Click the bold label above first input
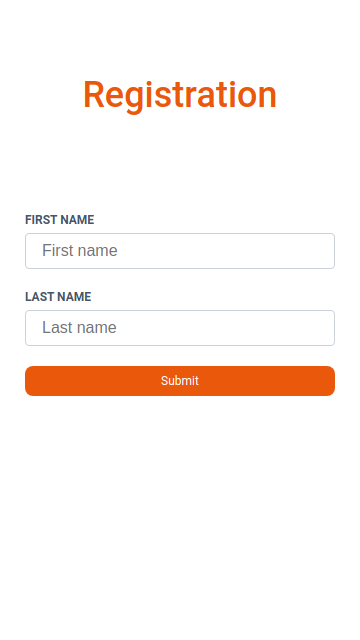This screenshot has height=640, width=360. pyautogui.click(x=60, y=220)
